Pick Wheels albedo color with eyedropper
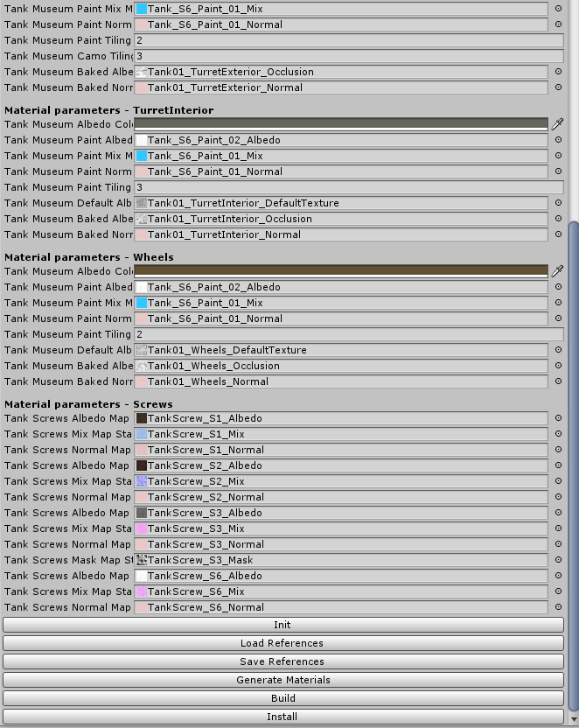 coord(557,271)
